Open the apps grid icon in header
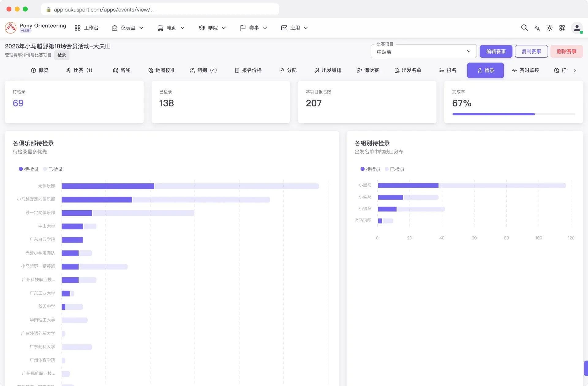This screenshot has width=588, height=386. (562, 28)
